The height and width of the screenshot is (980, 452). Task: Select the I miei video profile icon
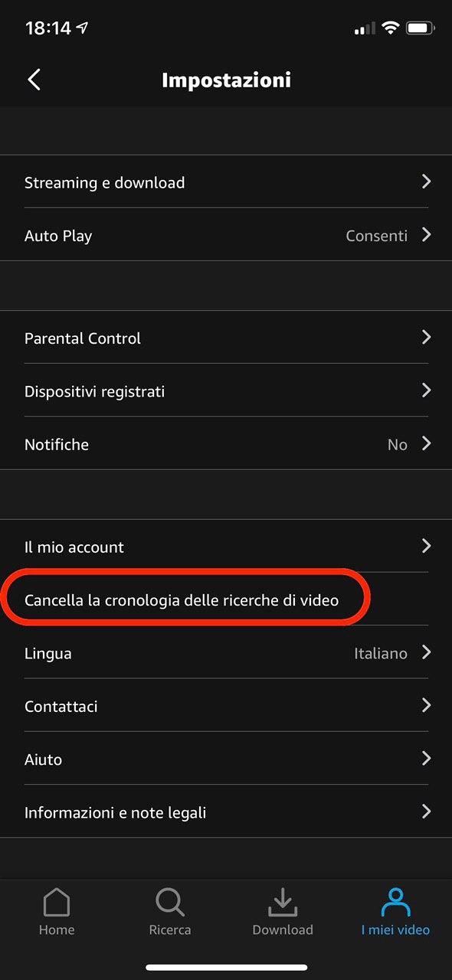[x=395, y=903]
